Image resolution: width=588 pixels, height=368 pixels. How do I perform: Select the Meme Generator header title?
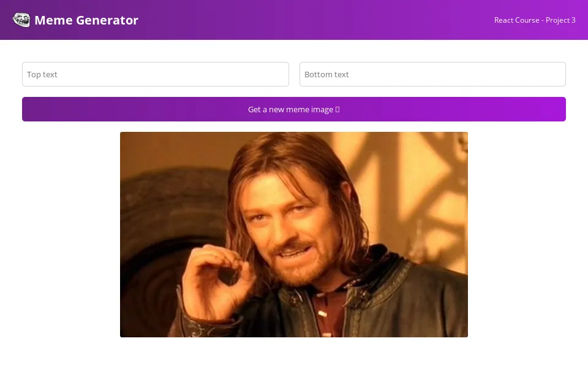click(86, 20)
